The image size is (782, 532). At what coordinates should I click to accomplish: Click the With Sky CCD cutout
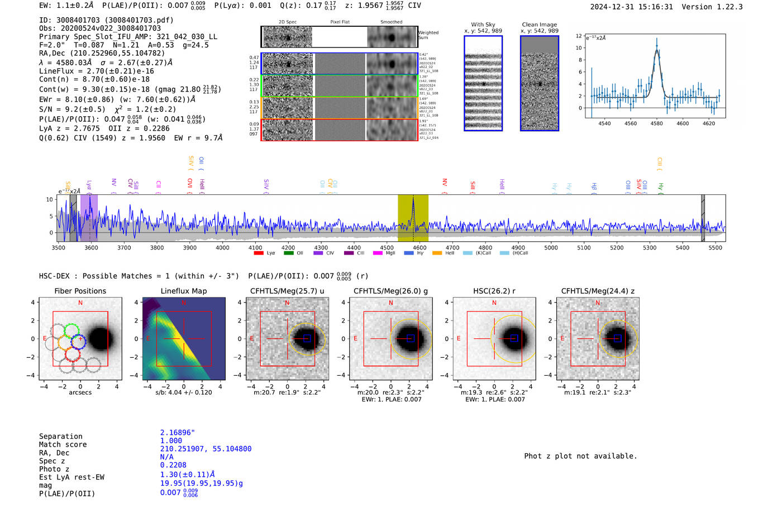pos(483,83)
